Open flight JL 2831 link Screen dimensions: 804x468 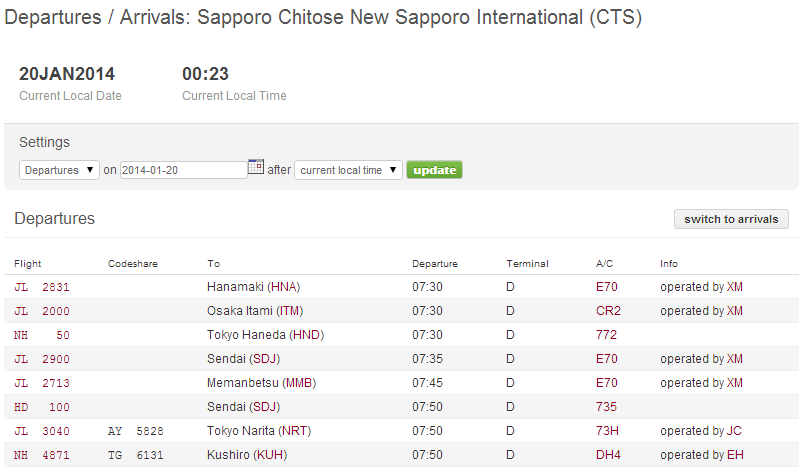click(42, 287)
